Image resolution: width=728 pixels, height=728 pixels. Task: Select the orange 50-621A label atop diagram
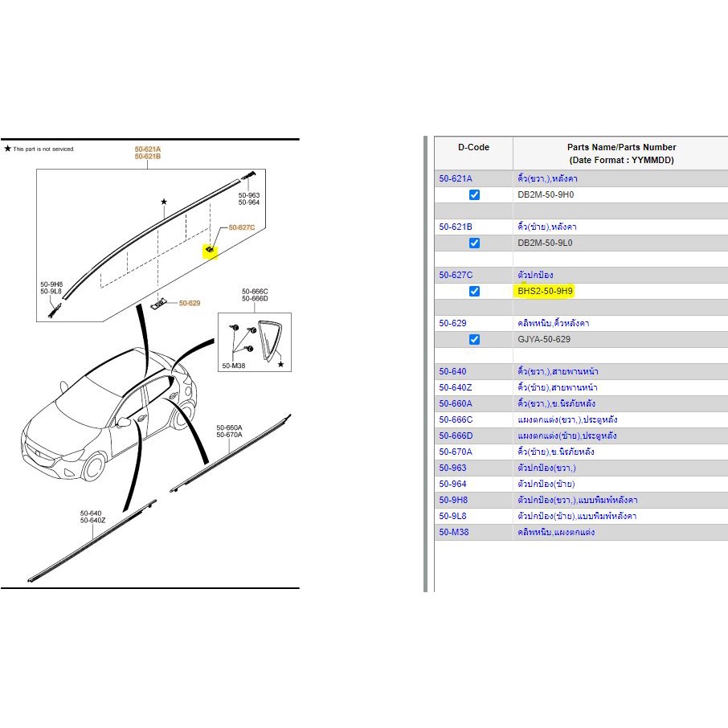147,149
